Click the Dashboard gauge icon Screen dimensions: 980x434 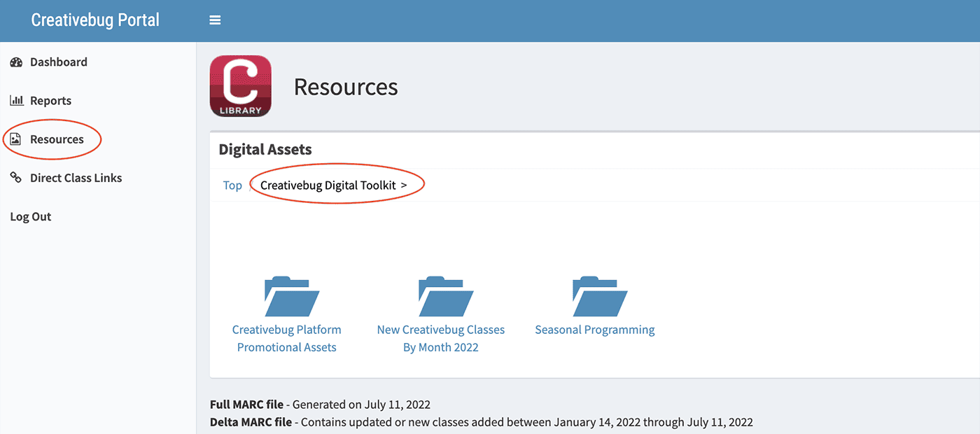(x=16, y=62)
